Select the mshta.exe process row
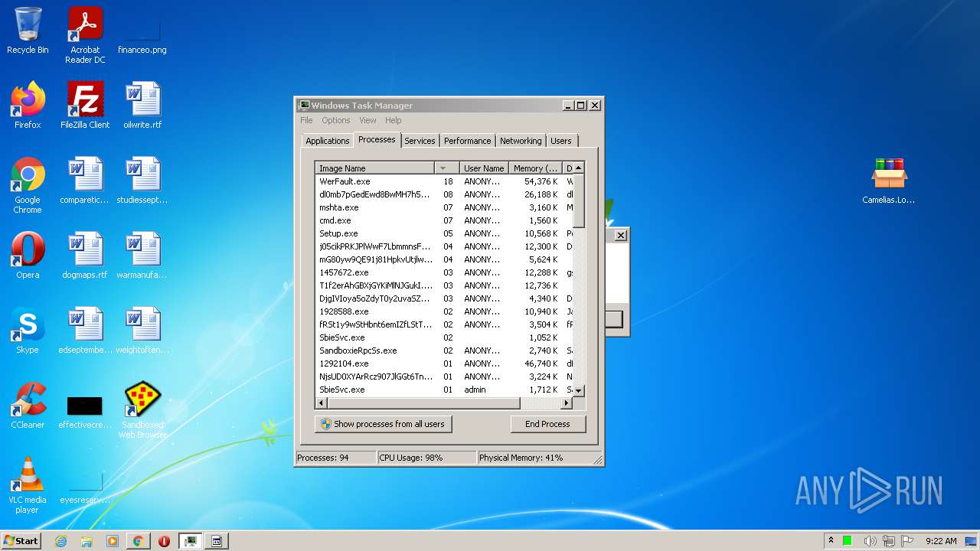 (x=444, y=207)
